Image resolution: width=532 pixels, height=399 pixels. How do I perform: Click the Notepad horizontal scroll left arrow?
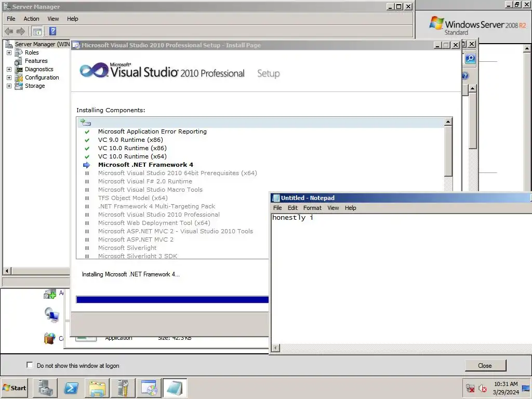coord(276,348)
